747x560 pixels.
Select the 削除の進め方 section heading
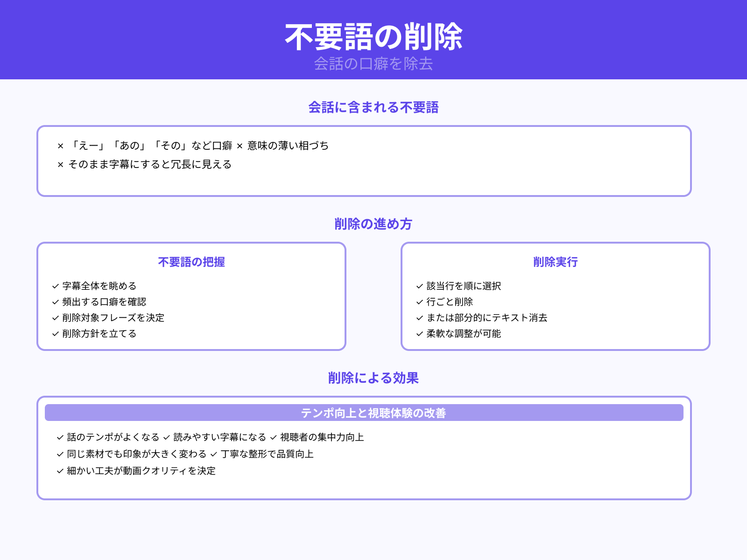[x=373, y=224]
